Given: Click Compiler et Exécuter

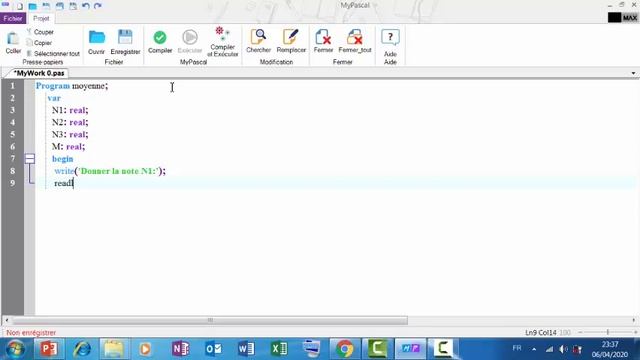Looking at the screenshot, I should click(222, 42).
